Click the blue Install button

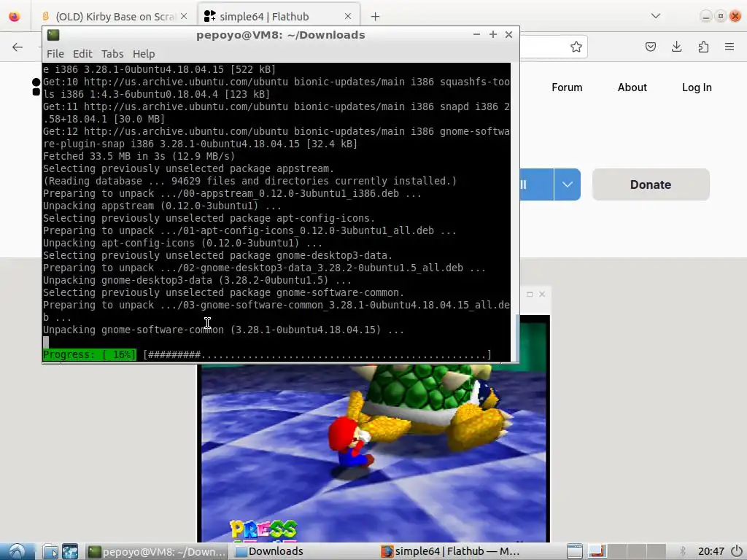536,184
